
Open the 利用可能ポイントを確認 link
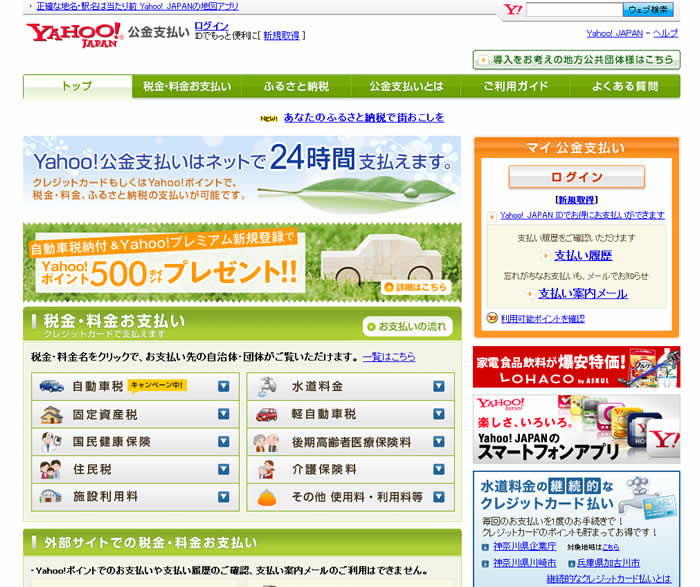tap(542, 318)
